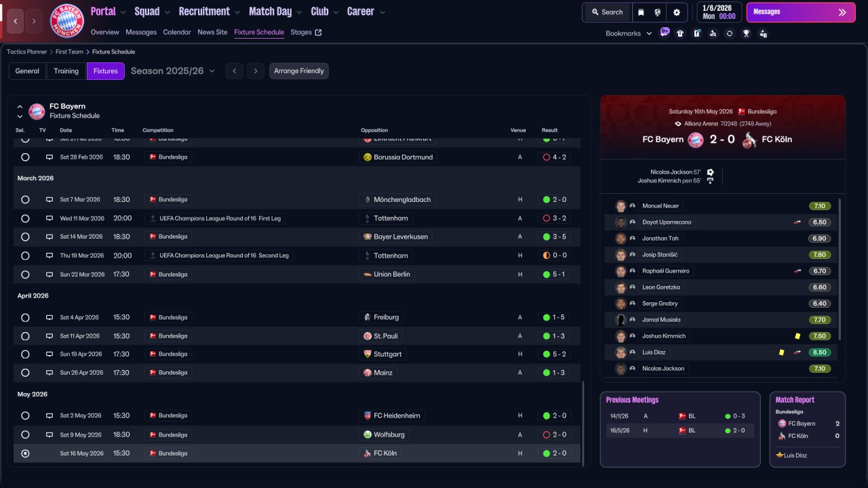Image resolution: width=868 pixels, height=488 pixels.
Task: Go to the previous season with left chevron
Action: pos(234,71)
